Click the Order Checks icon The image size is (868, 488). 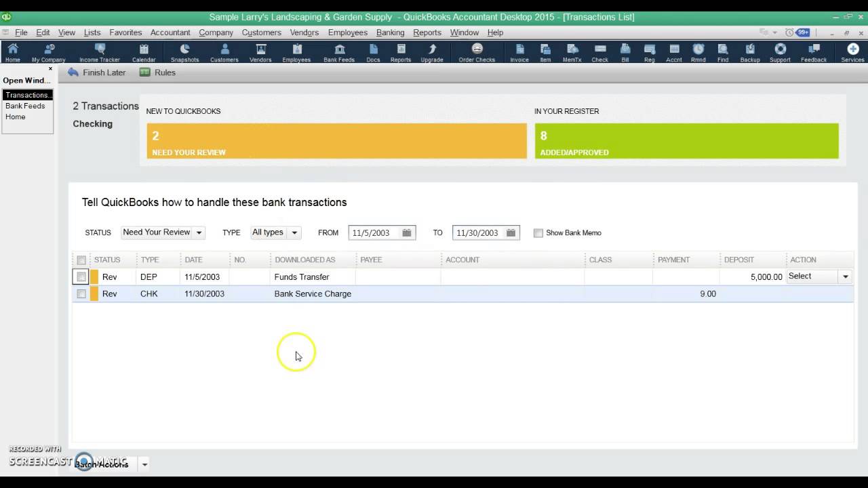[x=477, y=53]
